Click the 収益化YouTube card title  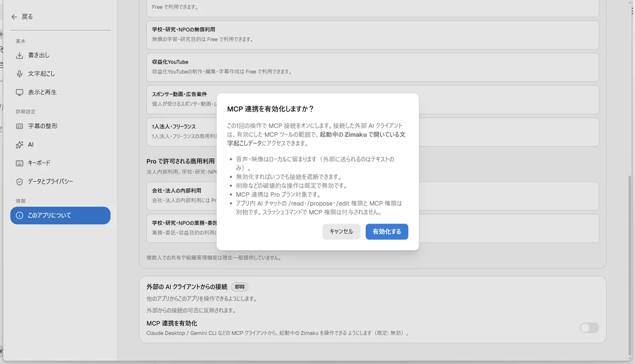170,62
